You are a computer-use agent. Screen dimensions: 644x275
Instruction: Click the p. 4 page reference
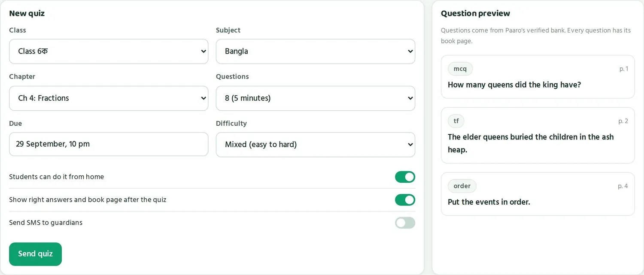coord(623,186)
